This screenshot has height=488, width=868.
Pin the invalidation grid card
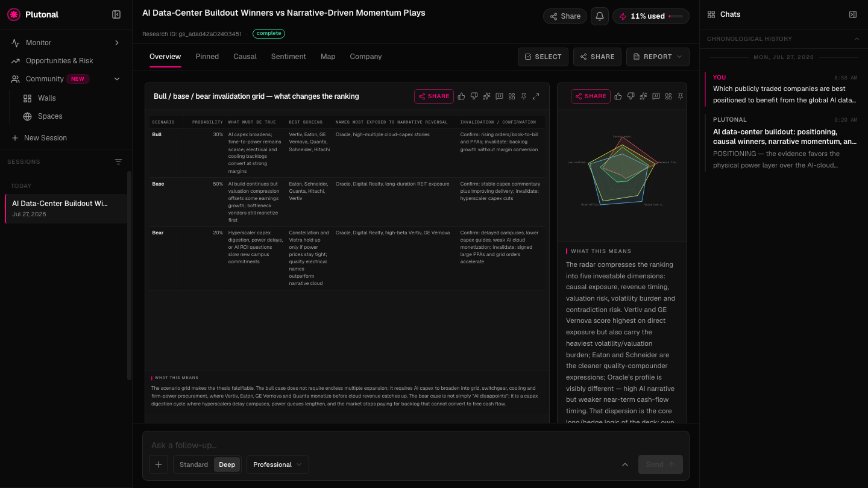tap(524, 96)
